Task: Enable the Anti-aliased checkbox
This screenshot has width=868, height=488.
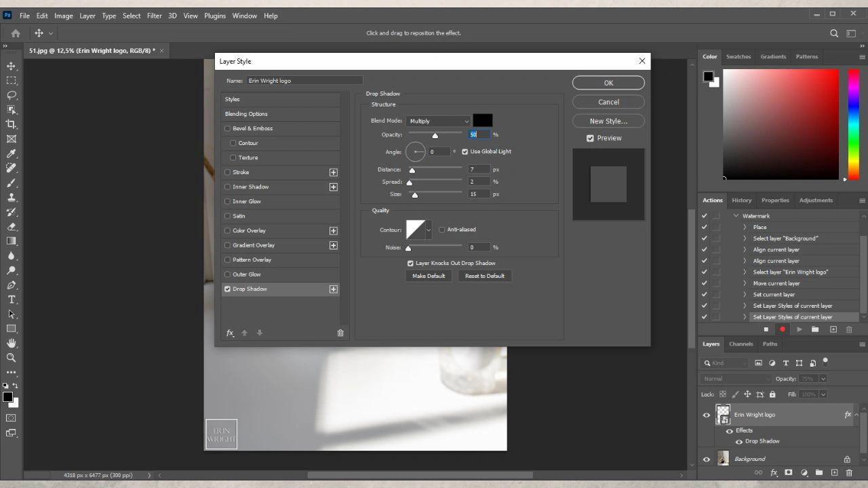Action: tap(442, 230)
